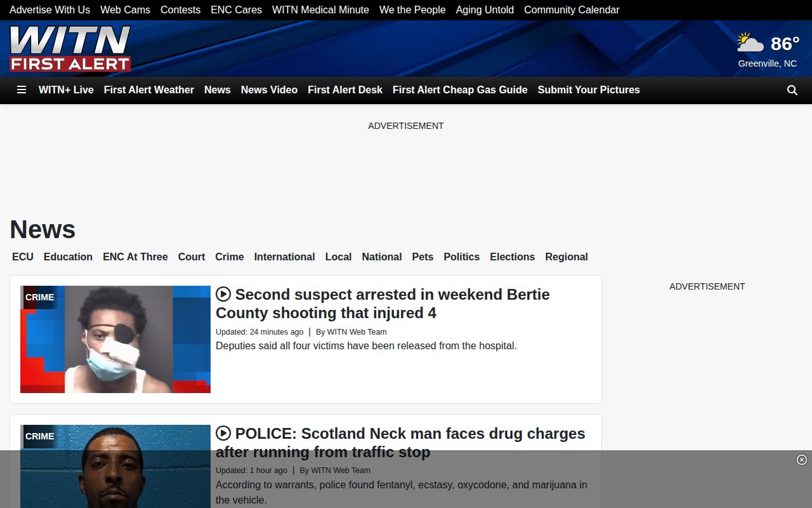Viewport: 812px width, 508px height.
Task: Select Elections news category
Action: click(x=513, y=257)
